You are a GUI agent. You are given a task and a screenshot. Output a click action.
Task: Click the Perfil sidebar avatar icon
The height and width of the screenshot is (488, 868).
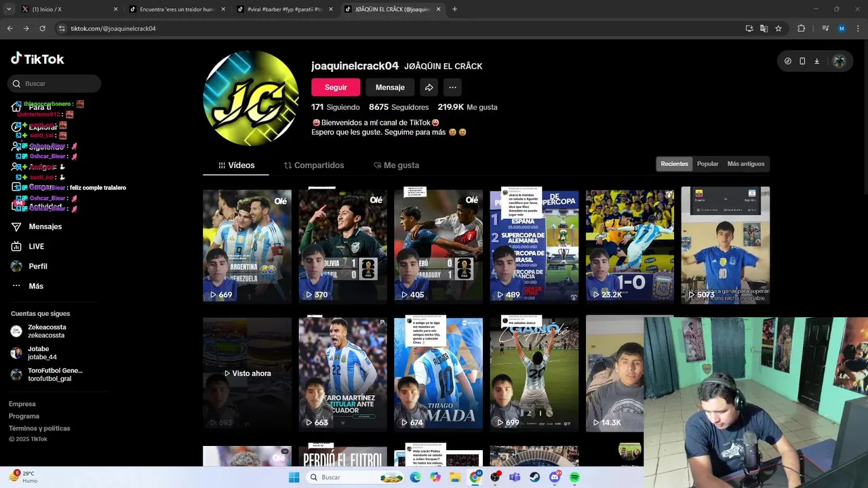[16, 266]
